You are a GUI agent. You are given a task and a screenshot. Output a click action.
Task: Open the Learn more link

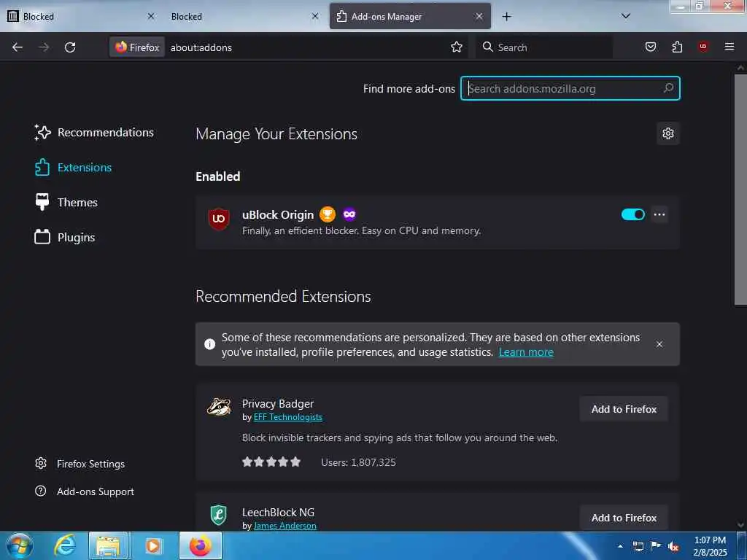(526, 352)
